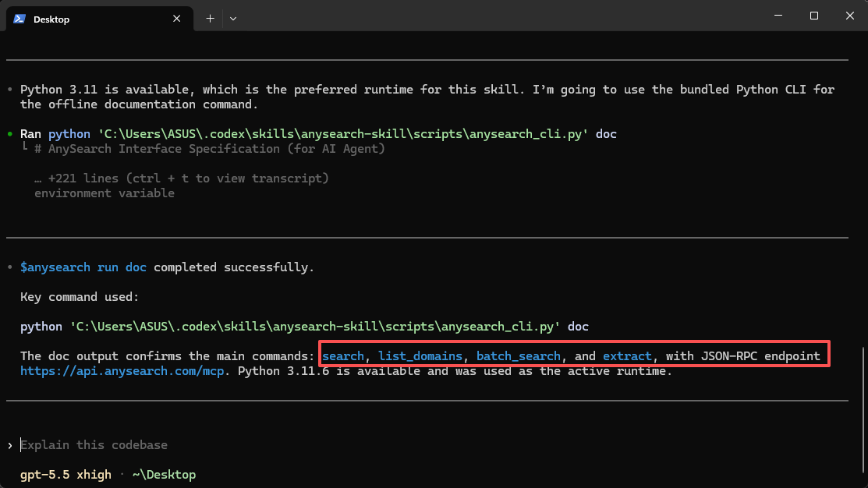The image size is (868, 488).
Task: Click the PowerShell icon on Desktop tab
Action: tap(19, 19)
